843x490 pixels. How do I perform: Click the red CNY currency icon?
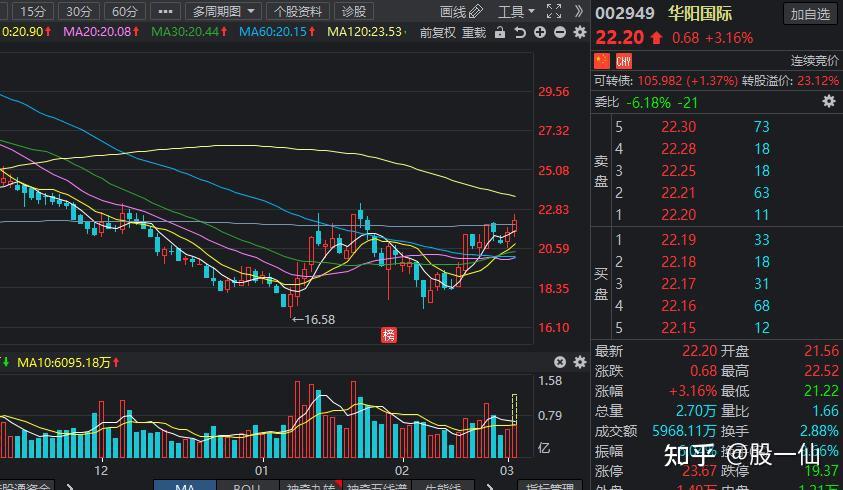(623, 61)
